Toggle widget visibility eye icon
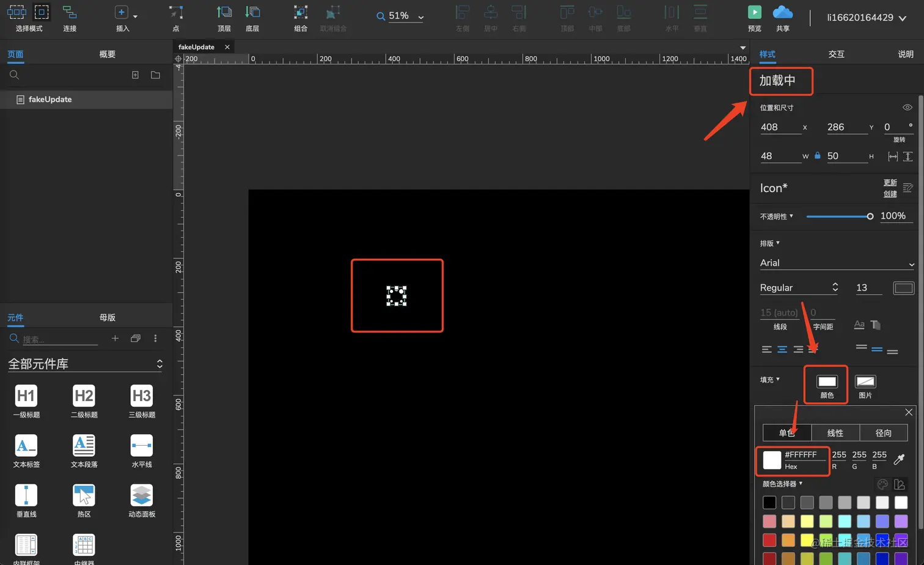This screenshot has height=565, width=924. coord(908,107)
